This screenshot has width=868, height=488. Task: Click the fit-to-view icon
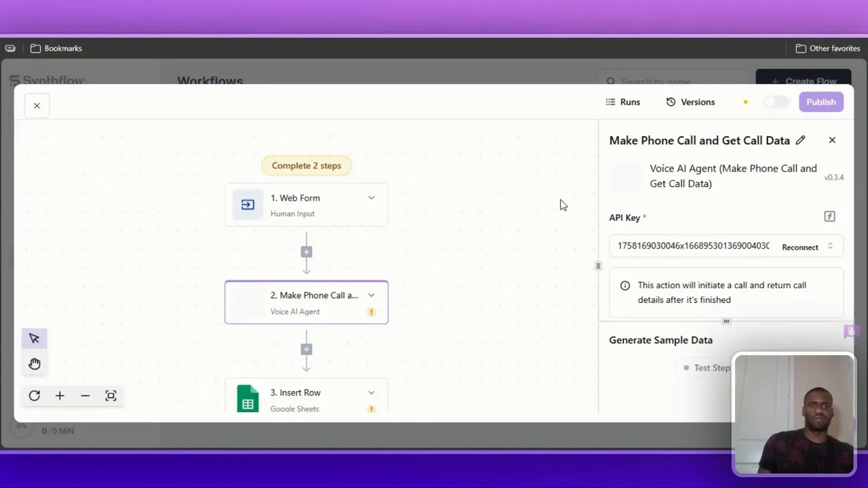coord(111,396)
